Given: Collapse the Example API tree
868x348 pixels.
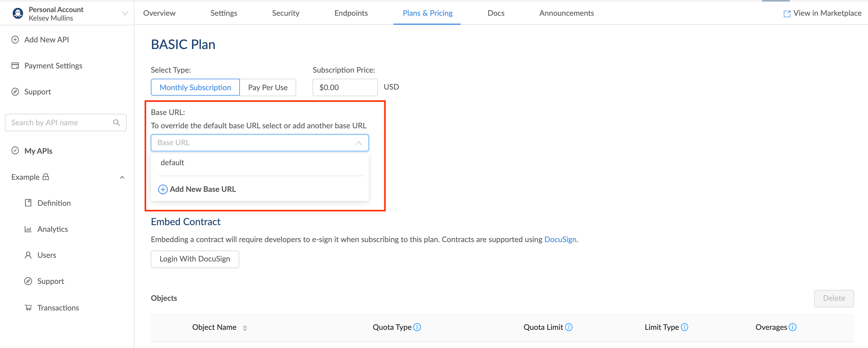Looking at the screenshot, I should pos(122,177).
